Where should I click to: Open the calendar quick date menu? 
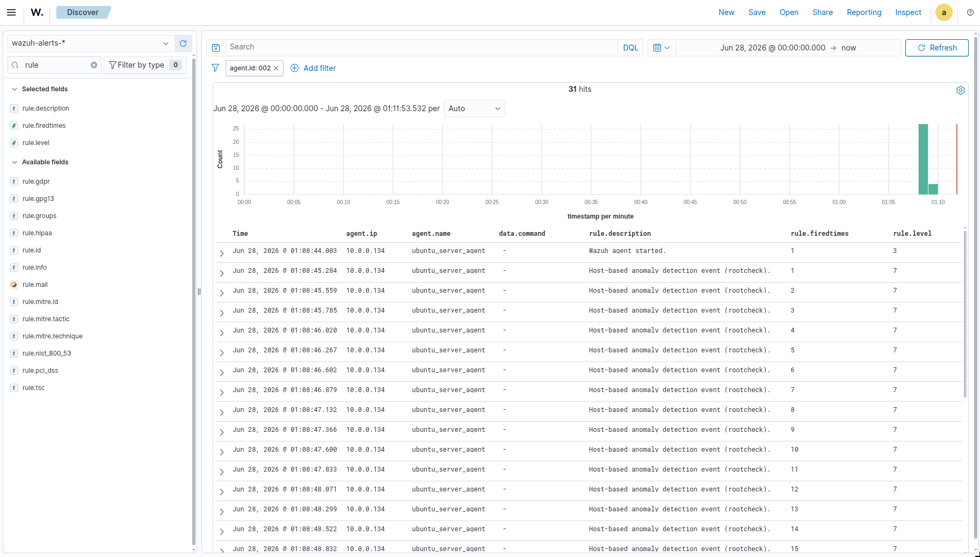(x=661, y=48)
